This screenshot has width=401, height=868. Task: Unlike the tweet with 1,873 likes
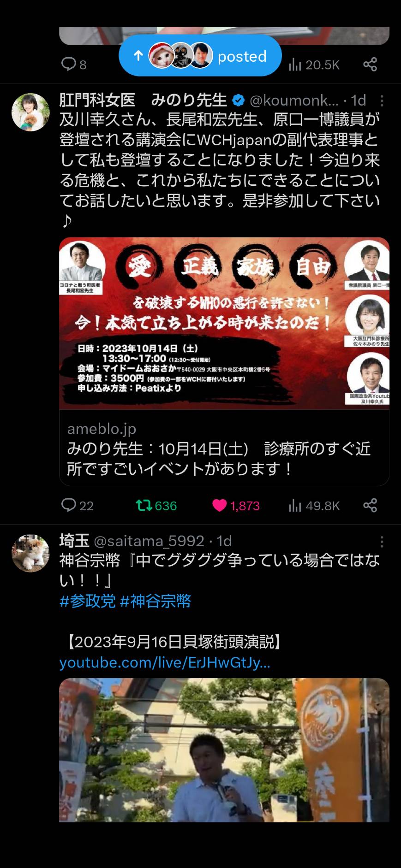click(236, 506)
